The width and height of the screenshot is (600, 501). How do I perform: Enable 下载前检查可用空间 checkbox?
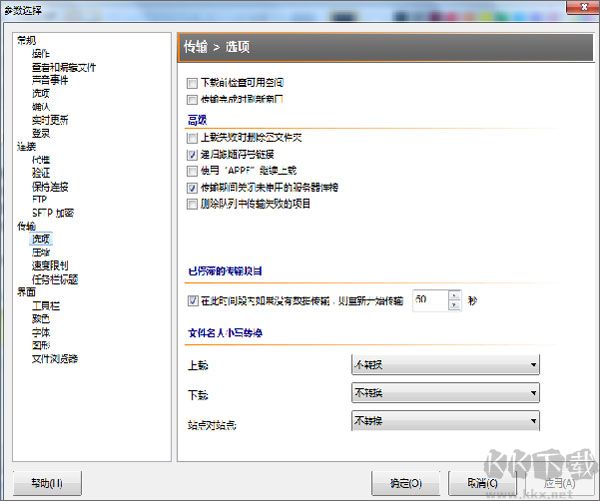click(x=192, y=83)
